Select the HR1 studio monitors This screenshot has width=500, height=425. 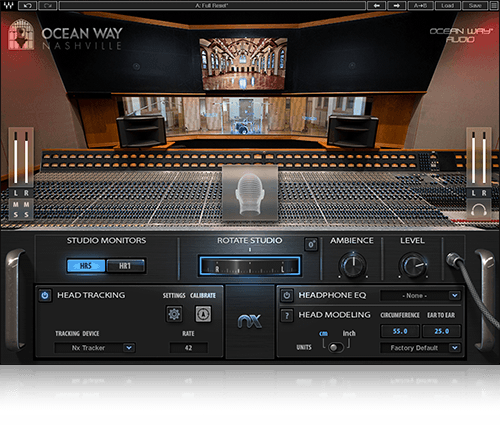pos(126,266)
